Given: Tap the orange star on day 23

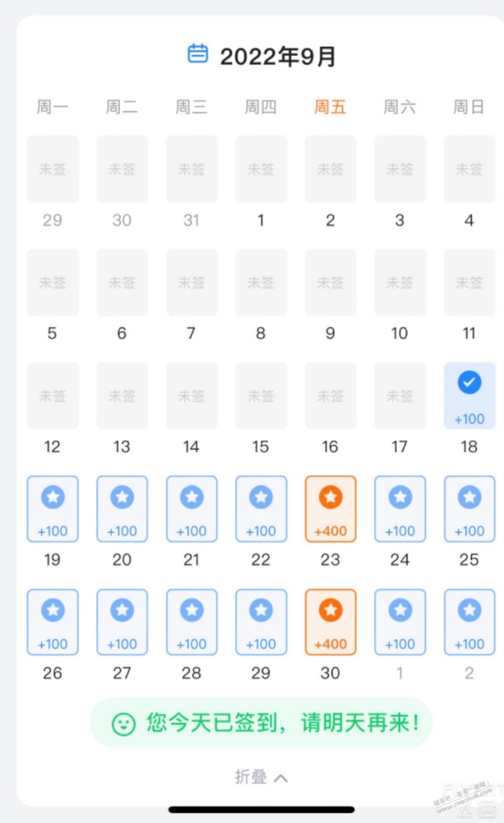Looking at the screenshot, I should pyautogui.click(x=331, y=497).
